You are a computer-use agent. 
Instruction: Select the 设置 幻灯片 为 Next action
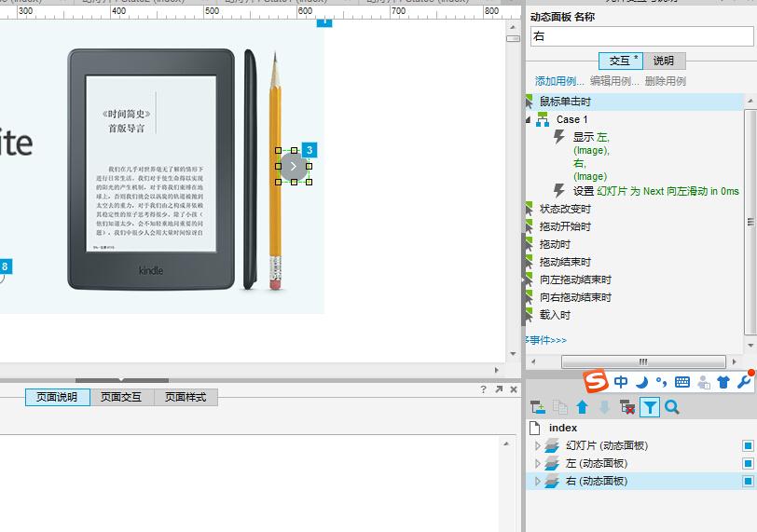[x=655, y=191]
